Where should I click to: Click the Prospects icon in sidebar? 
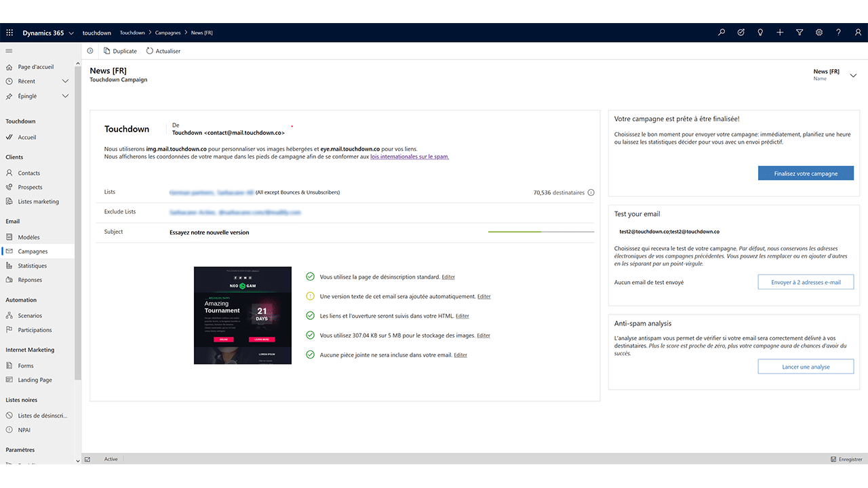click(x=9, y=187)
